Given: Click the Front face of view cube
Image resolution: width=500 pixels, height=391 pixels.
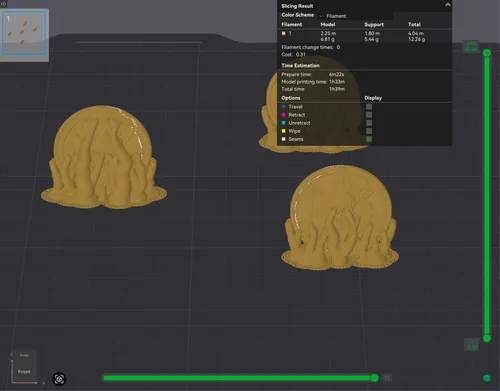Looking at the screenshot, I should point(24,372).
